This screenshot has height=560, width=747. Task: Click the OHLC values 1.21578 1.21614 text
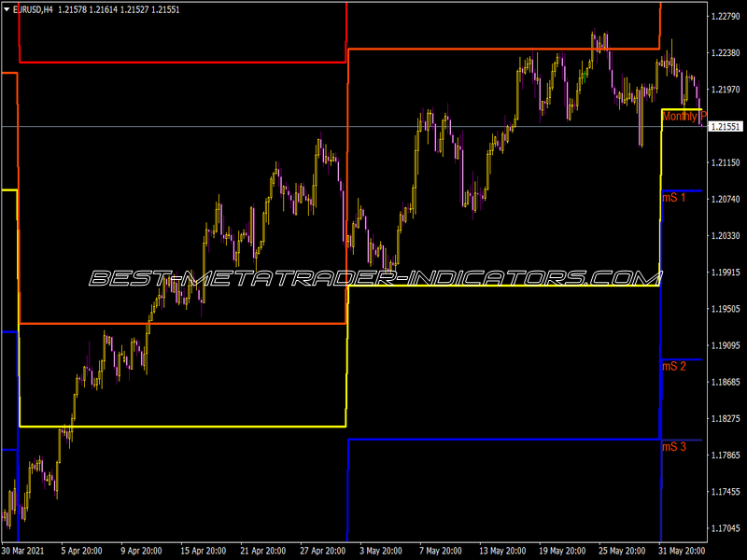pyautogui.click(x=88, y=9)
